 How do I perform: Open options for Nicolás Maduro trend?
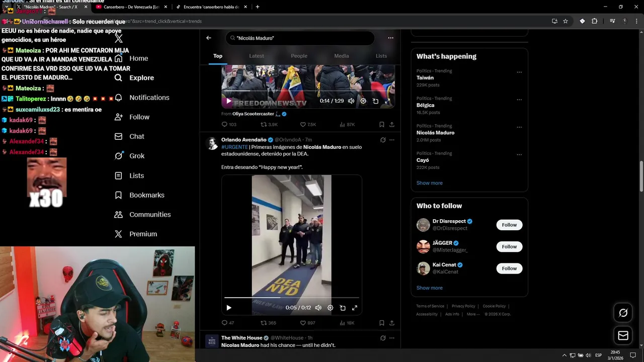[519, 127]
